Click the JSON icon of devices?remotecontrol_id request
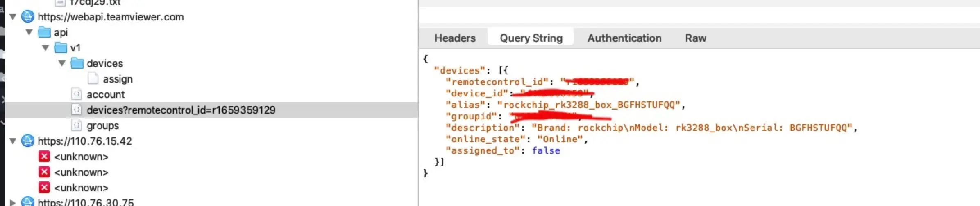 77,110
